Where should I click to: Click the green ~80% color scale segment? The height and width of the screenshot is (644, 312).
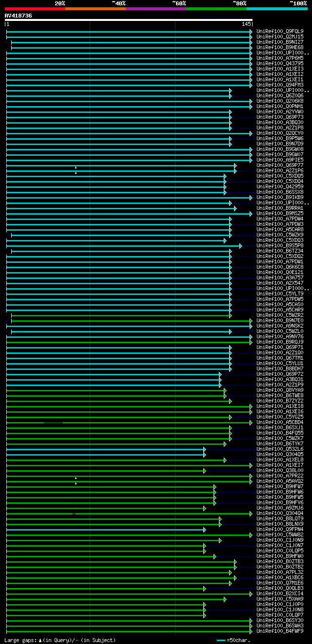(x=216, y=9)
